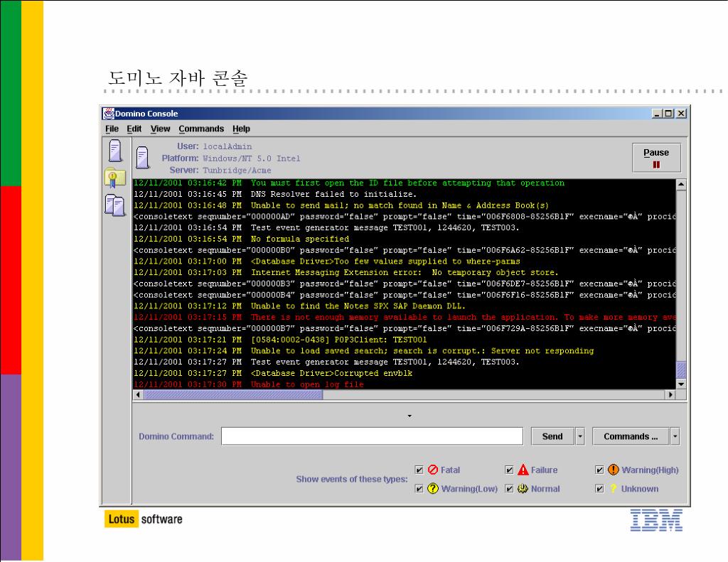Click the Domino Console title bar icon
The image size is (728, 562).
tap(109, 113)
